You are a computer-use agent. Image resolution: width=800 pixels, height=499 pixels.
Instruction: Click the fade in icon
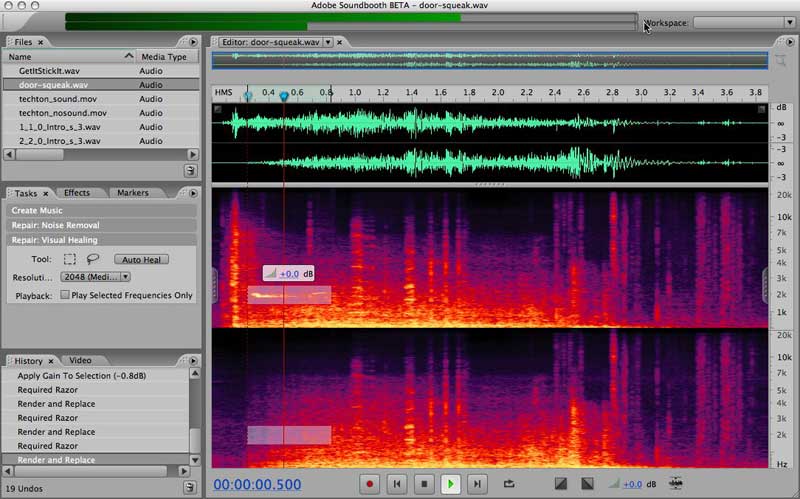[x=561, y=484]
